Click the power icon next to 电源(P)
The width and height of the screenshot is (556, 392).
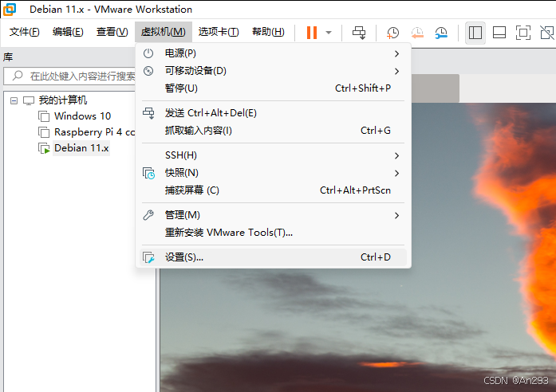click(148, 53)
